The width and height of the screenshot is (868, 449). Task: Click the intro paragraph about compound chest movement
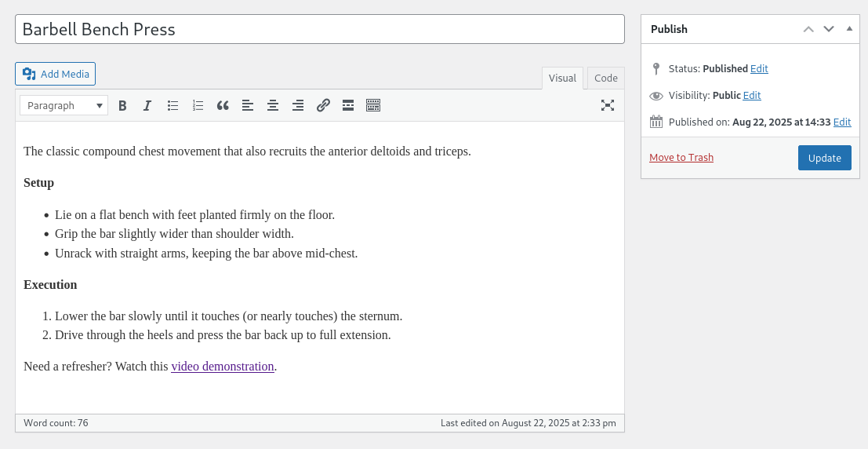[x=248, y=151]
